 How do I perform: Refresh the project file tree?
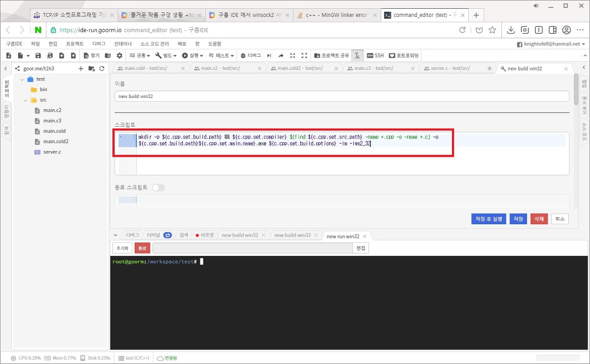click(102, 69)
